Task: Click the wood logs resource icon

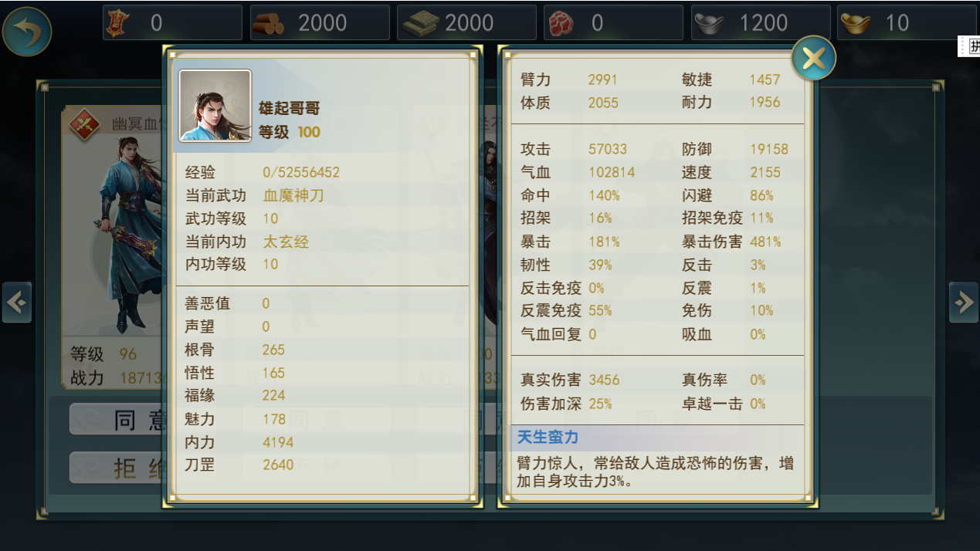Action: (270, 23)
